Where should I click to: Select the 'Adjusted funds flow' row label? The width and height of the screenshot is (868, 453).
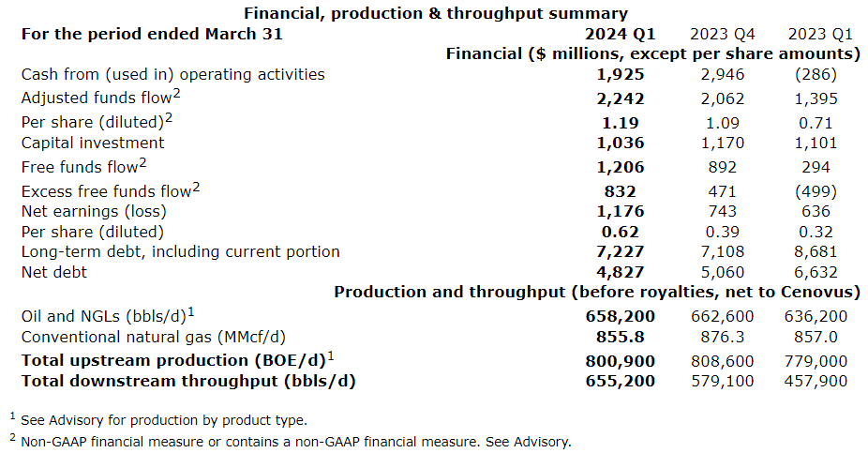coord(96,98)
